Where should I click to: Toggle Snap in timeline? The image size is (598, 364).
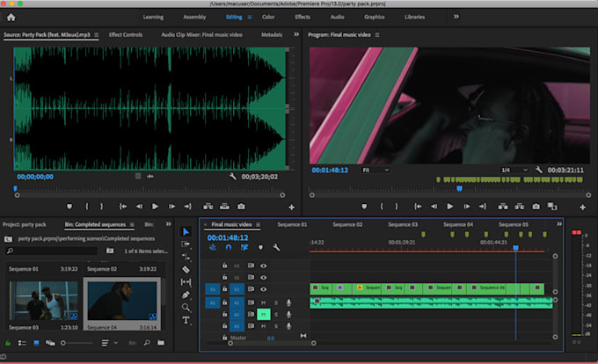click(x=229, y=247)
